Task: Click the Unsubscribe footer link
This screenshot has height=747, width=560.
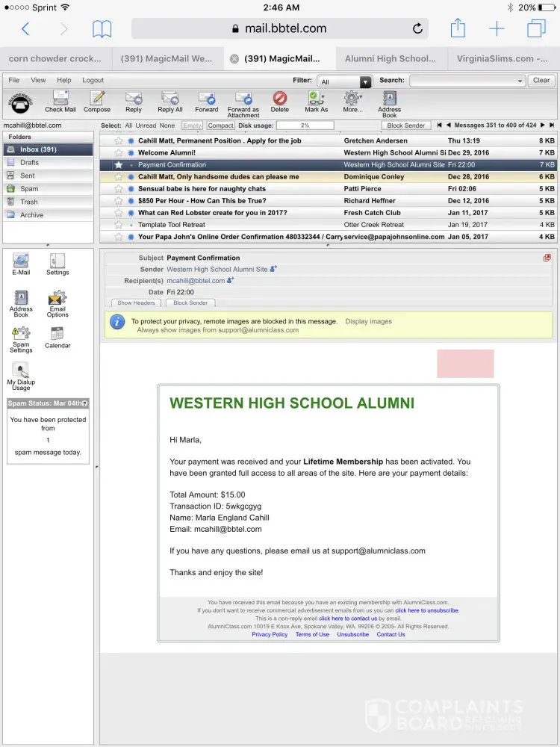Action: click(353, 634)
